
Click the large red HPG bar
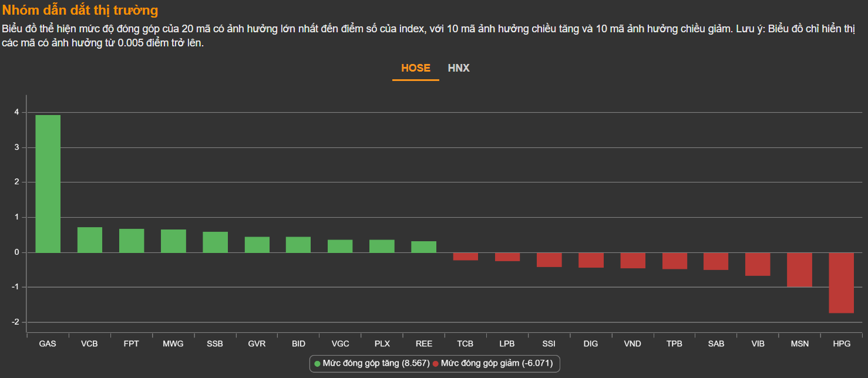point(842,283)
